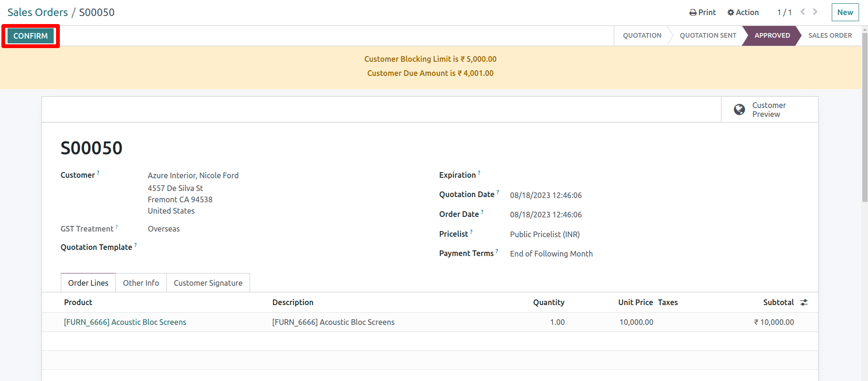Click the page vertical scrollbar
Viewport: 868px width, 381px height.
click(x=865, y=118)
